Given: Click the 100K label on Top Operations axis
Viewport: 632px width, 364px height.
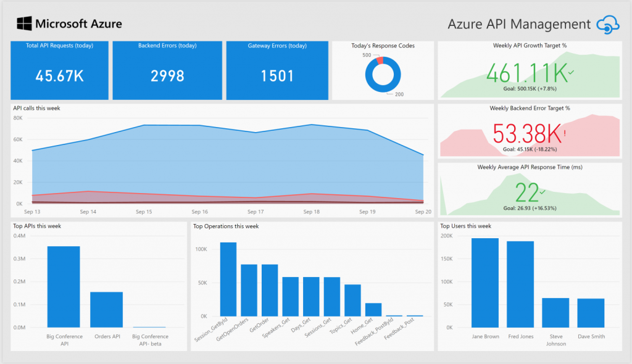Looking at the screenshot, I should 201,249.
